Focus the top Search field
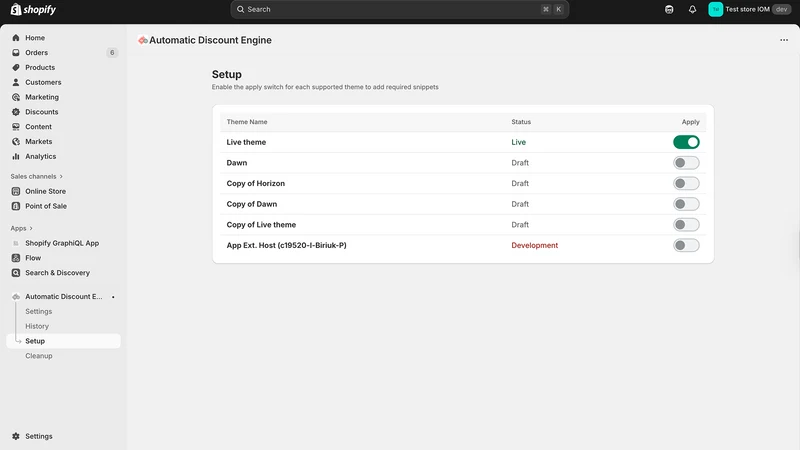The image size is (800, 450). coord(399,9)
